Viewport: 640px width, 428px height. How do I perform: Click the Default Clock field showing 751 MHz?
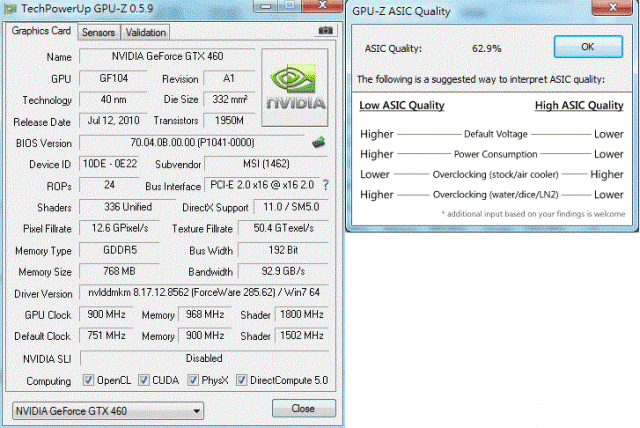point(106,336)
